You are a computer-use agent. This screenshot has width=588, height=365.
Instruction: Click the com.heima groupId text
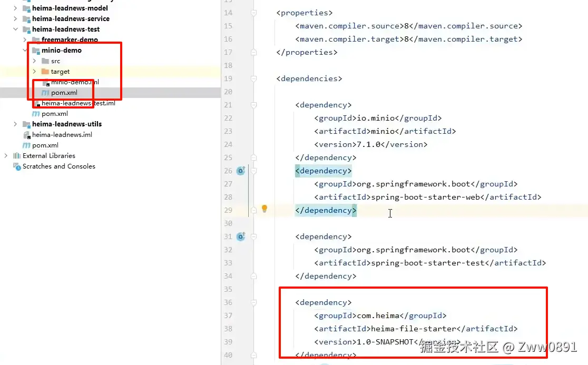pos(378,315)
